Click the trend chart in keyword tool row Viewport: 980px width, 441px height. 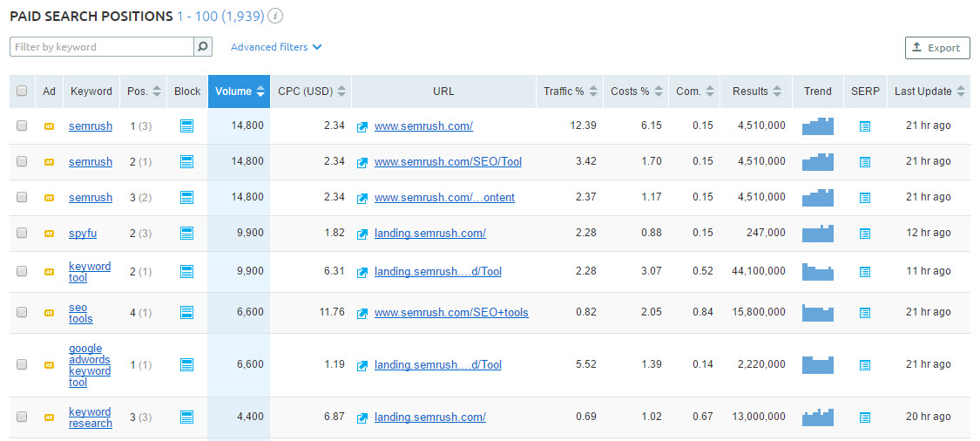click(817, 271)
